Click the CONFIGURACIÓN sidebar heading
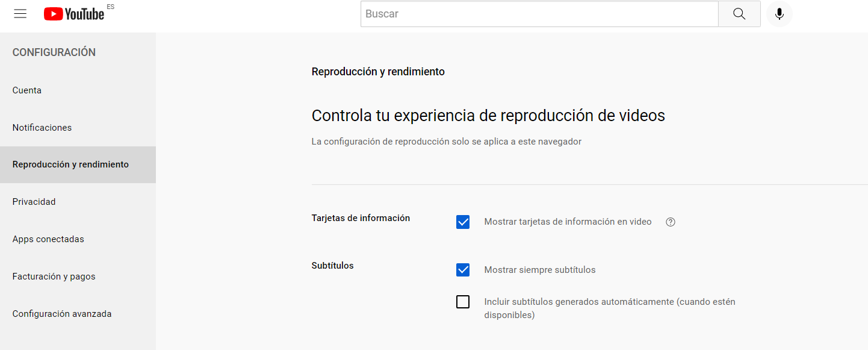Image resolution: width=868 pixels, height=350 pixels. [54, 52]
